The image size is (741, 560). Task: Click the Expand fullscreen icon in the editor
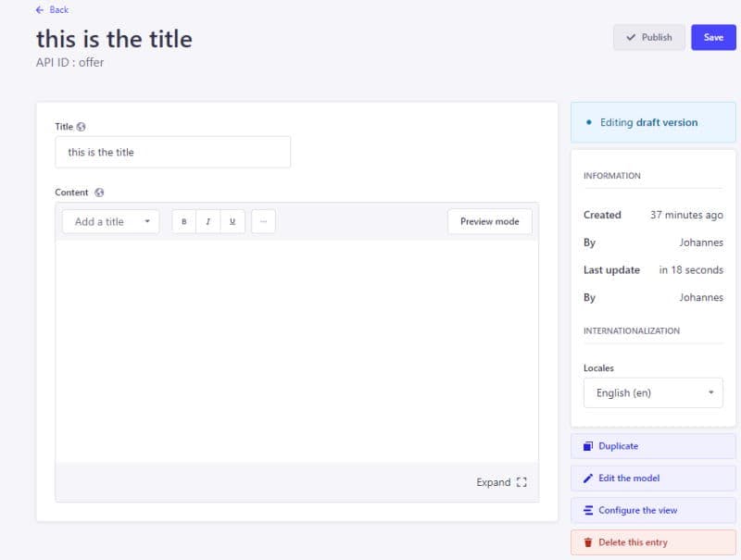(521, 481)
